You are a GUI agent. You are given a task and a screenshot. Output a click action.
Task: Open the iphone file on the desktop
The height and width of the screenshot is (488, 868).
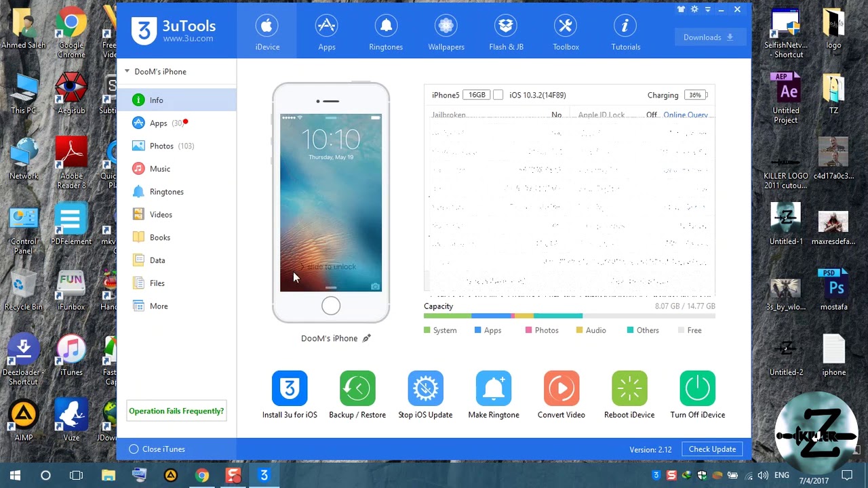[833, 355]
